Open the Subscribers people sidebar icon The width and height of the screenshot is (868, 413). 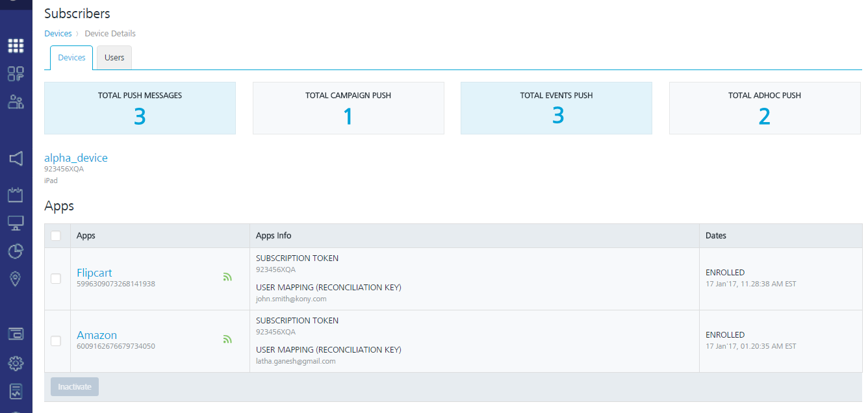16,102
